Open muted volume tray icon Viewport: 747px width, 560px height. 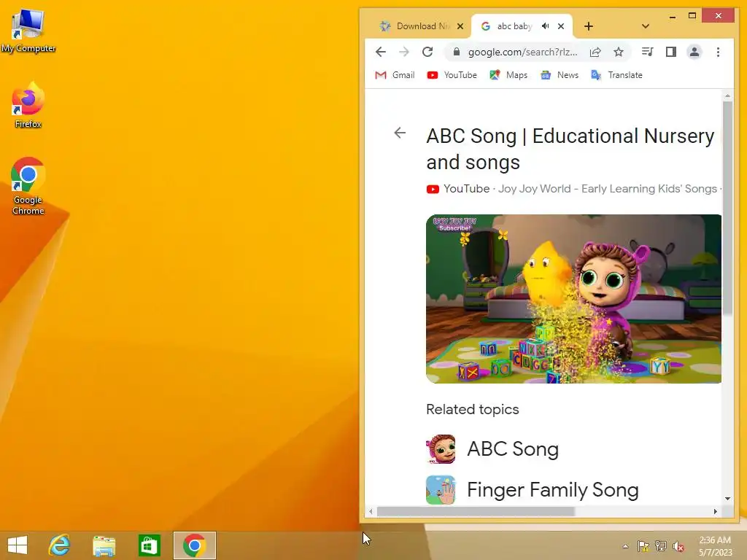[678, 546]
